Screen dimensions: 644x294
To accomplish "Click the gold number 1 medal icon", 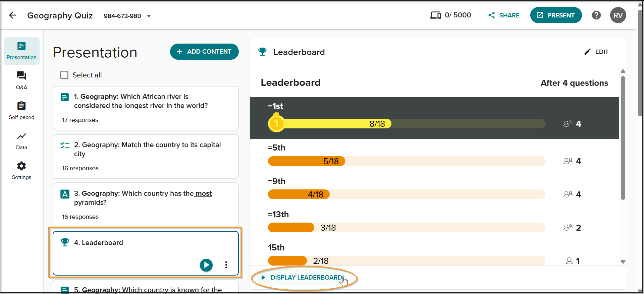I will click(x=276, y=123).
